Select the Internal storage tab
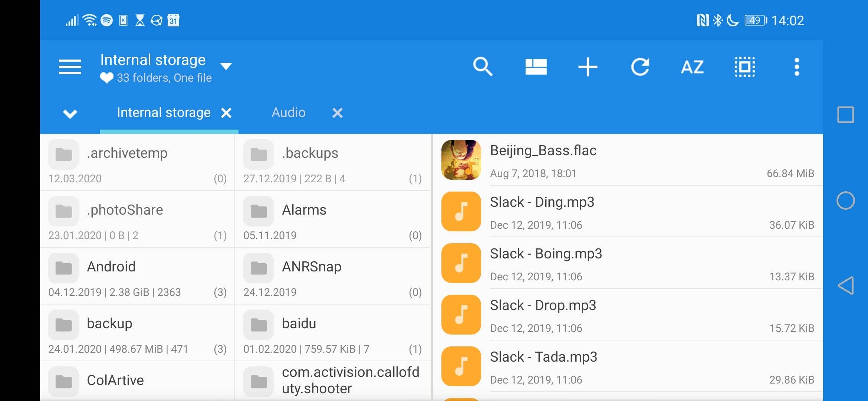 click(163, 113)
